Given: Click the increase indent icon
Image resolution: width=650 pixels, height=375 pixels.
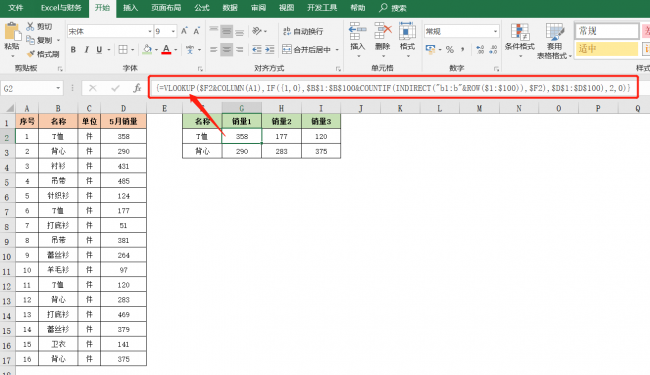Looking at the screenshot, I should tap(270, 50).
